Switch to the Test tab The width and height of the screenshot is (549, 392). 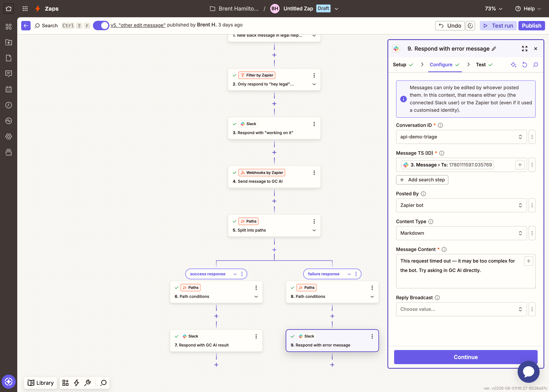coord(484,65)
